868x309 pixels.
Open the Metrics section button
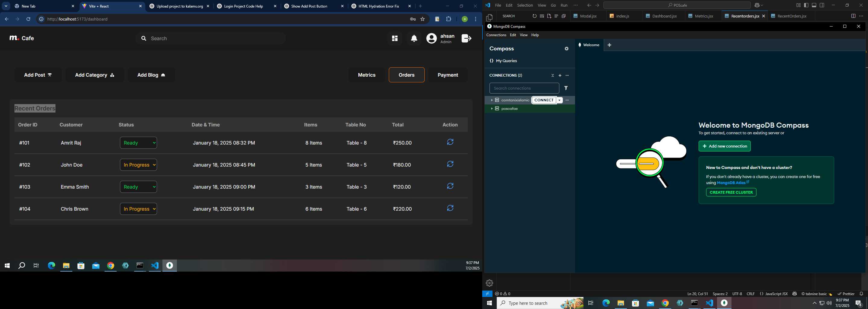point(366,75)
